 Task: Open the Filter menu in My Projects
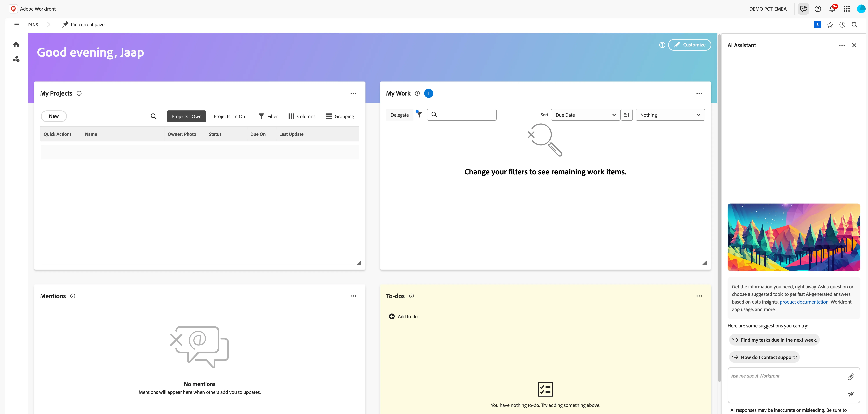click(268, 117)
